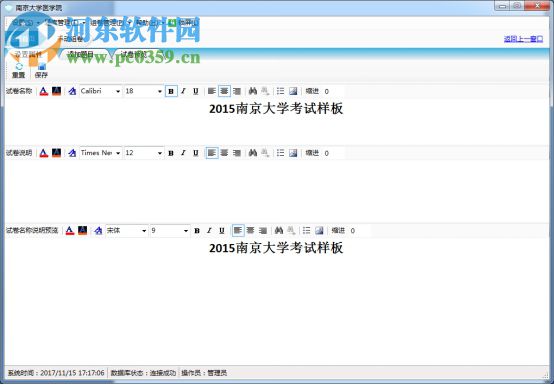Click replace icon in 试卷说明 toolbar
Screen dimensions: 554x385
point(265,153)
